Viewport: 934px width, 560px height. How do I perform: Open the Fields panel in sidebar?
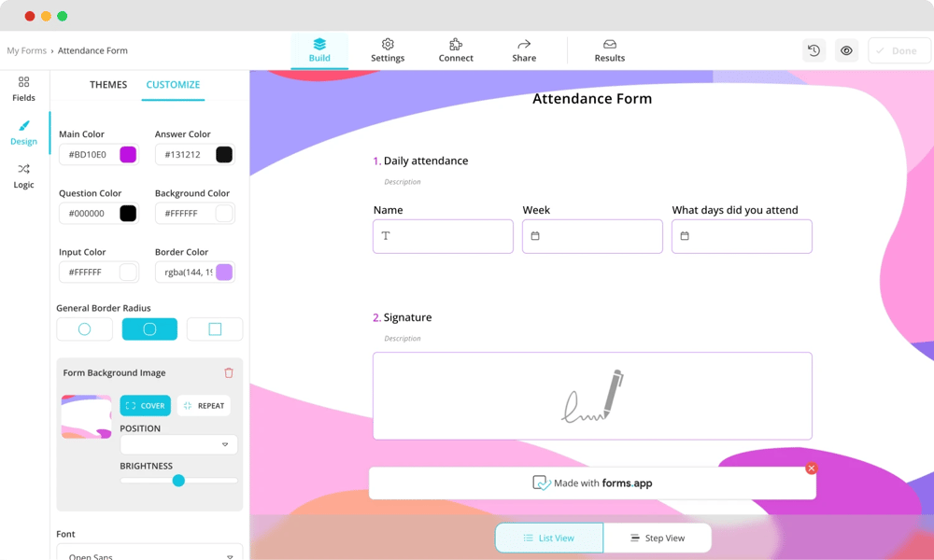(x=23, y=89)
